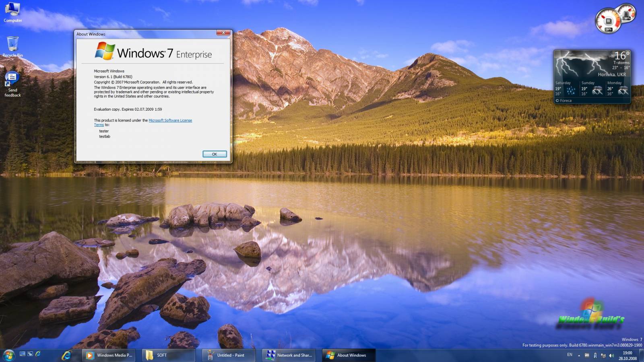Viewport: 644px width, 362px height.
Task: Click Monday forecast in weather gadget
Action: click(x=618, y=88)
